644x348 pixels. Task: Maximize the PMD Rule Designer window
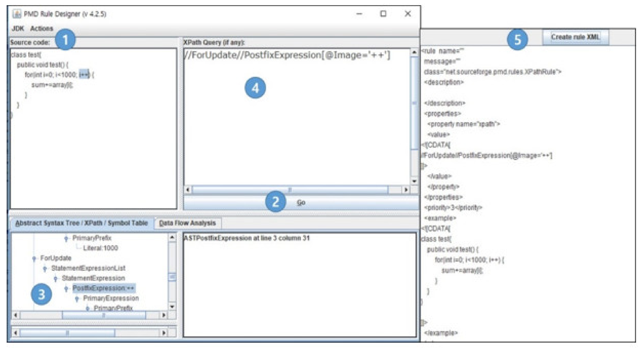[383, 14]
